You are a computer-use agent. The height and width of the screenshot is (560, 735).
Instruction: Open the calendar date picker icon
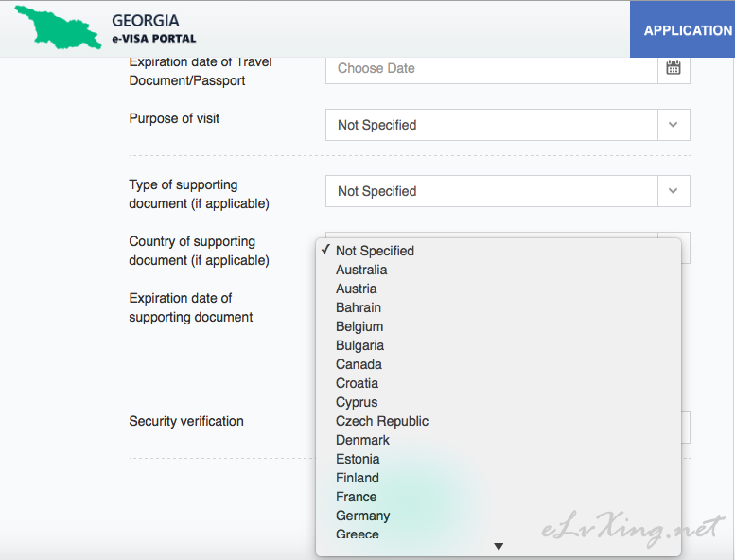click(x=674, y=68)
